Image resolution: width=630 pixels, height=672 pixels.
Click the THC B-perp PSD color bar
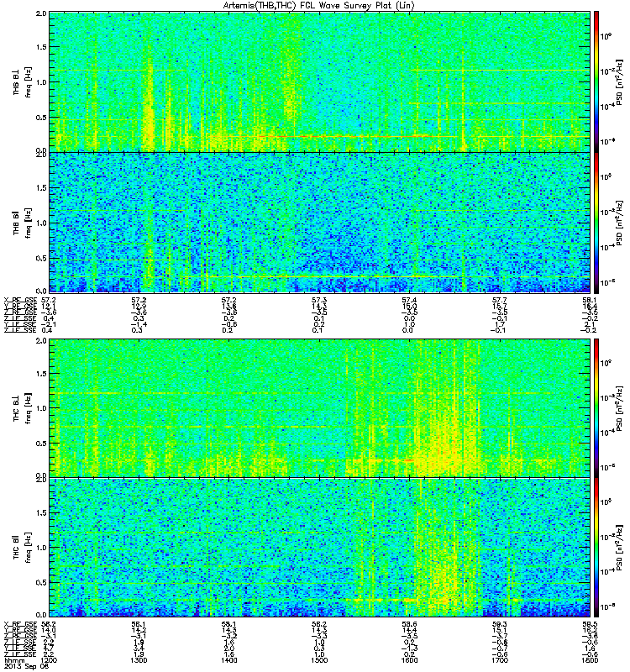[596, 408]
